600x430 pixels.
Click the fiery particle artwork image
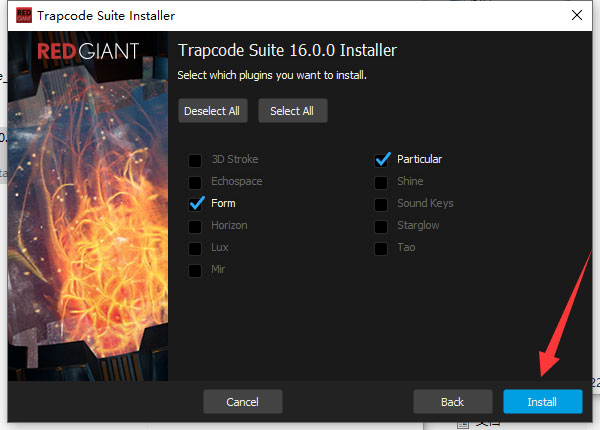[87, 230]
